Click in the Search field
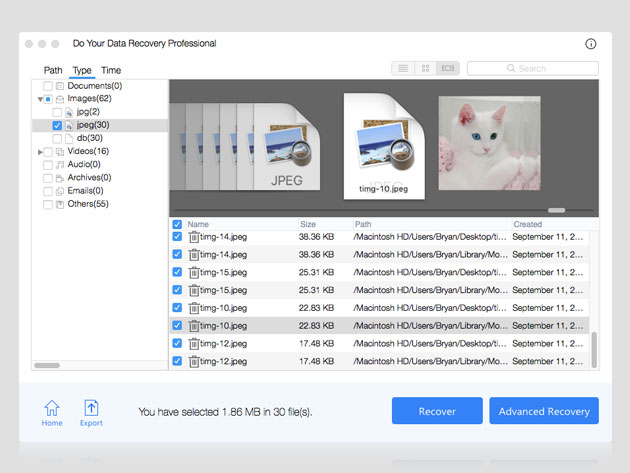This screenshot has height=473, width=630. 533,68
